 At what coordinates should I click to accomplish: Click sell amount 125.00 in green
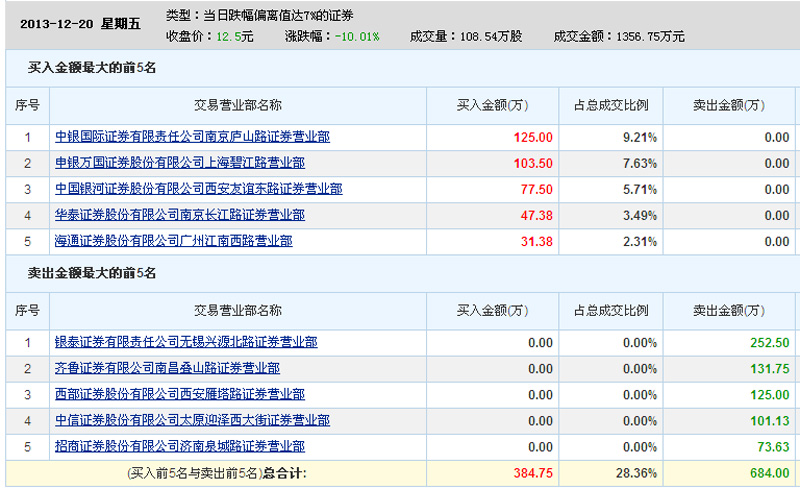(x=770, y=395)
